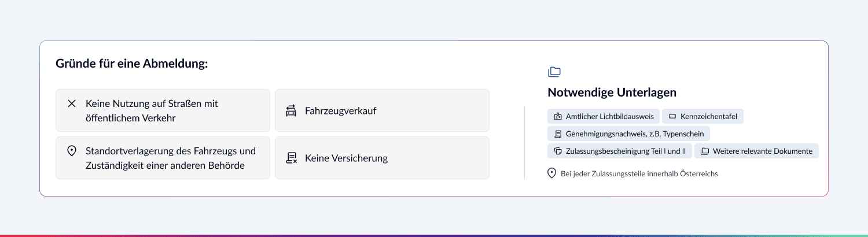Choose the Standortverlagerung des Fahrzeugs card text
Image resolution: width=868 pixels, height=237 pixels.
170,158
